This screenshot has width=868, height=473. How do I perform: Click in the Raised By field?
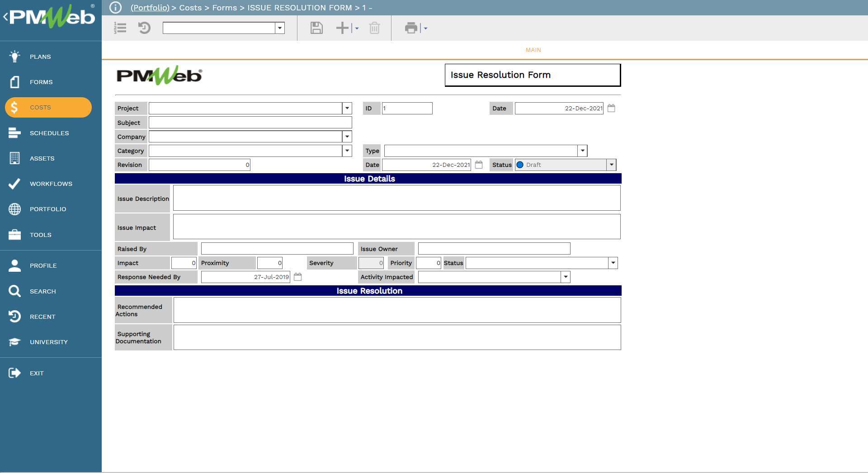277,248
